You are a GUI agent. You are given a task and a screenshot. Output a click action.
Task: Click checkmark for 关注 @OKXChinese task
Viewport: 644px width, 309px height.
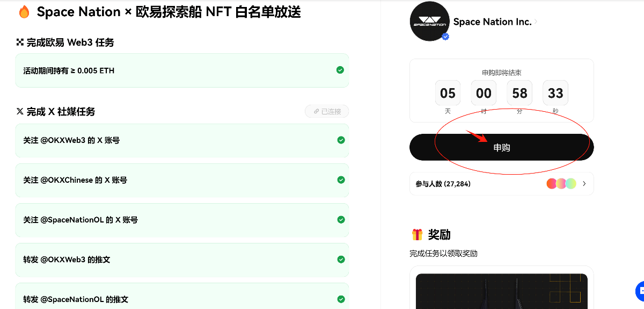point(341,180)
